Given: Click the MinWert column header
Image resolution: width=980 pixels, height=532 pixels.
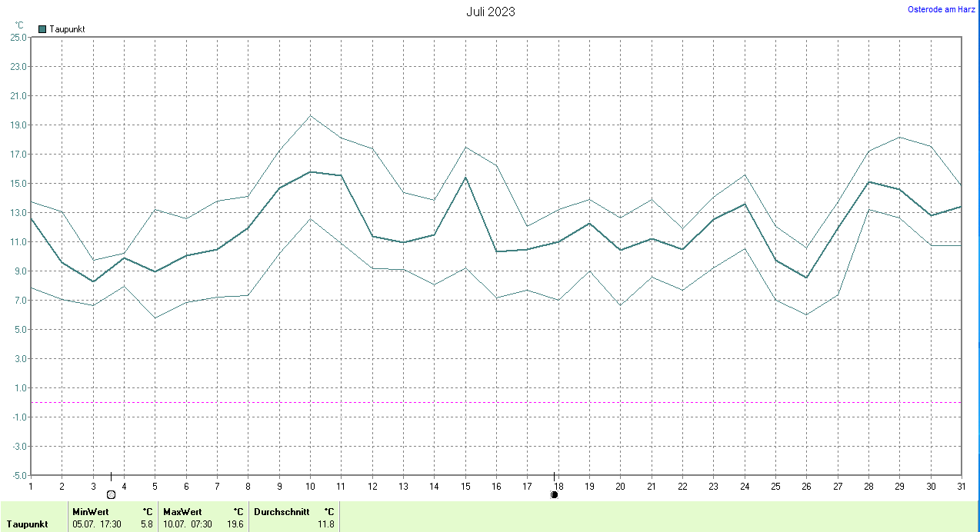Looking at the screenshot, I should click(x=91, y=511).
